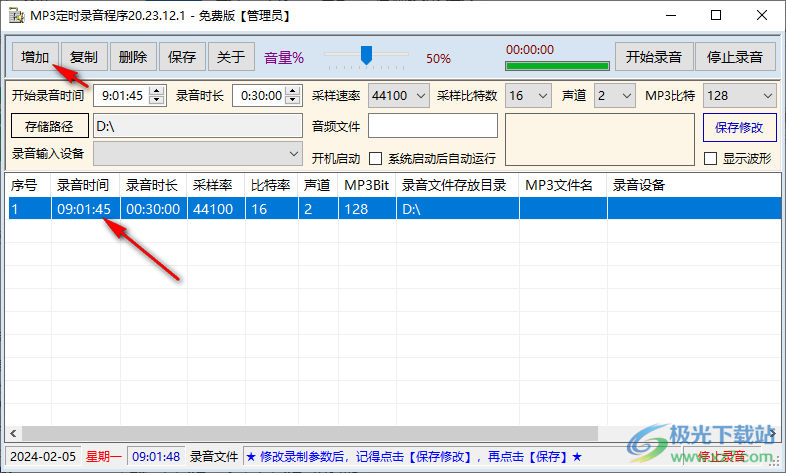Click the MP3Bit column header

pos(367,185)
